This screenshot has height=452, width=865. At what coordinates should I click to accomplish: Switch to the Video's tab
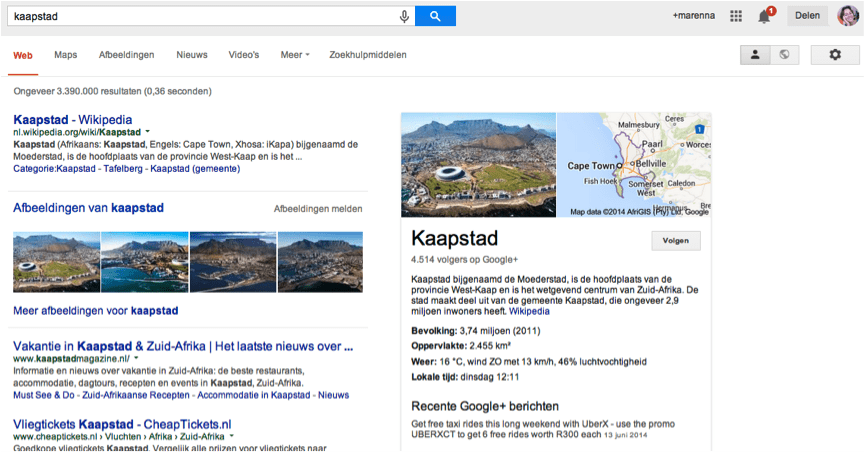click(244, 55)
